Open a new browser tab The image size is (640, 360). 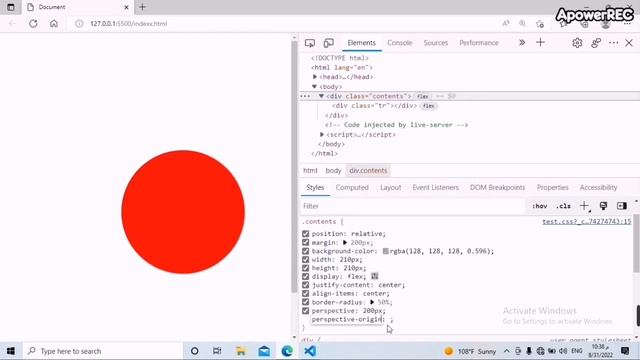pos(142,7)
